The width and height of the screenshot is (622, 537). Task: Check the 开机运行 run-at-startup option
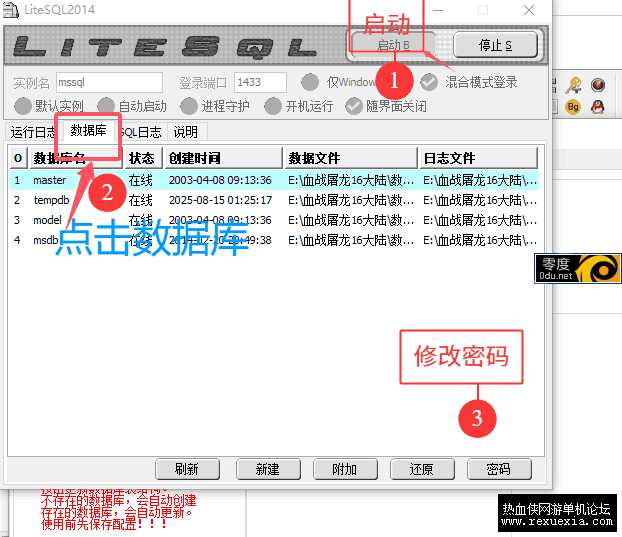tap(272, 106)
